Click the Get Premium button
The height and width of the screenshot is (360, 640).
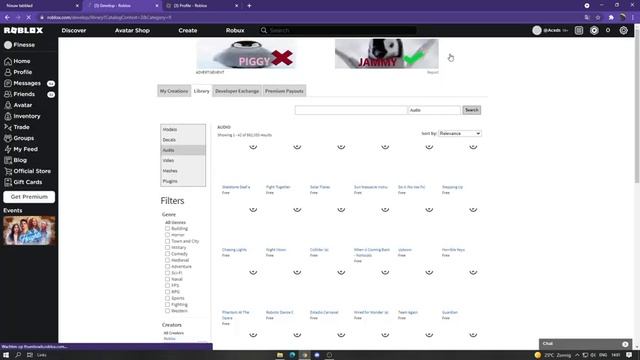pyautogui.click(x=29, y=197)
